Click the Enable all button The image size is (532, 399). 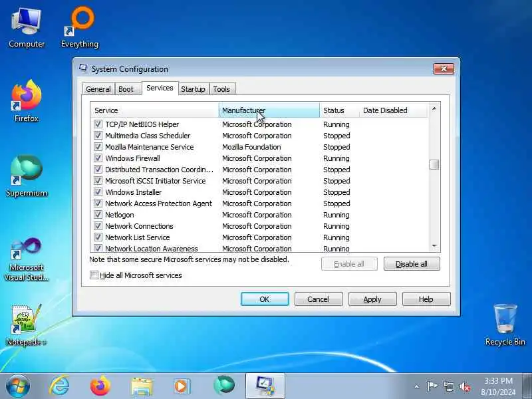click(x=349, y=264)
